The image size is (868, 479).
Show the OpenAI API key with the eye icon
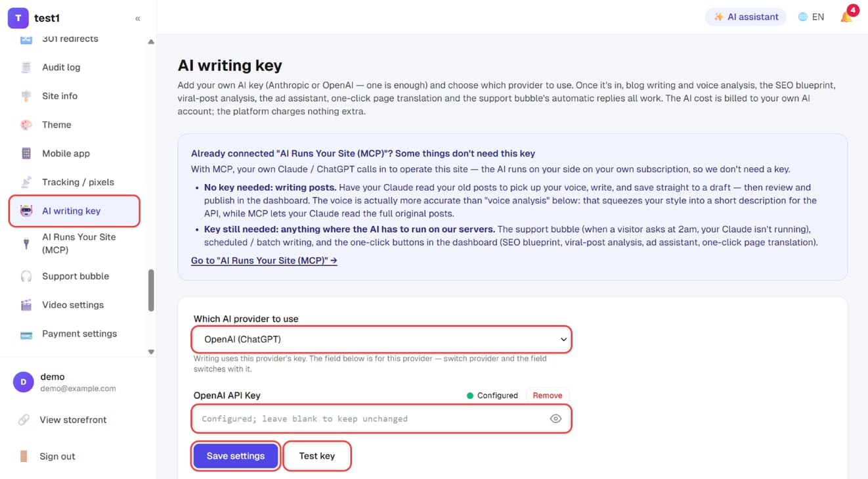[555, 419]
